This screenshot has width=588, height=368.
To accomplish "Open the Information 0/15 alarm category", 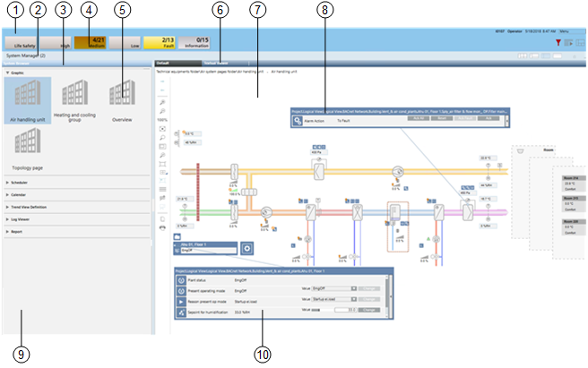I will 195,42.
